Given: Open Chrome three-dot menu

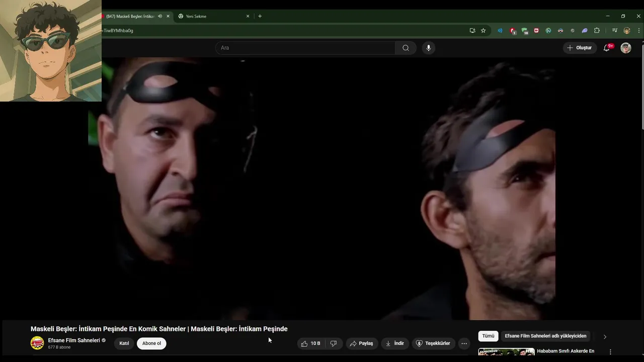Looking at the screenshot, I should point(639,31).
